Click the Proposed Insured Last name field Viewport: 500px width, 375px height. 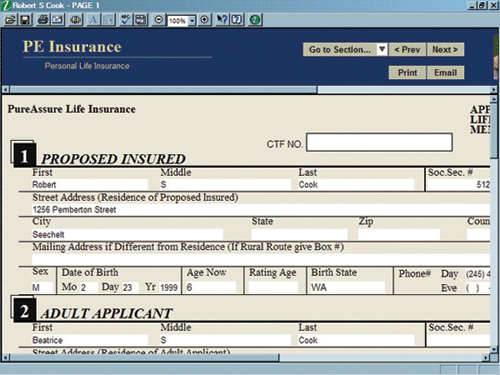tap(356, 184)
